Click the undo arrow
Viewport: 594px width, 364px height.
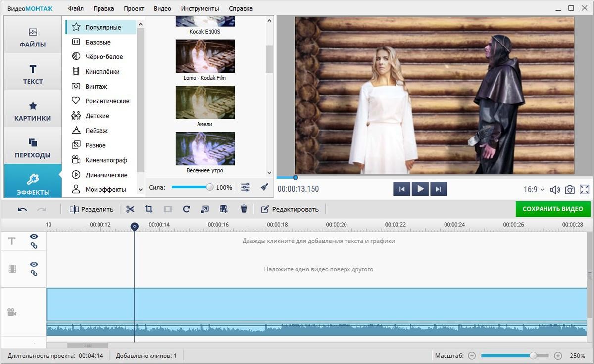tap(22, 209)
